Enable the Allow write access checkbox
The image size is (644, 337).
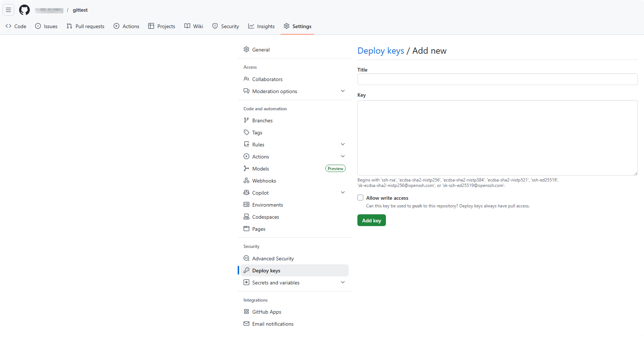[x=360, y=198]
